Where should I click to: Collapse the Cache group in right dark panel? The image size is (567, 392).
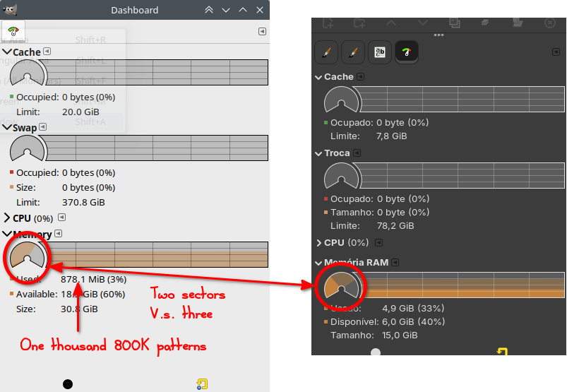[318, 77]
